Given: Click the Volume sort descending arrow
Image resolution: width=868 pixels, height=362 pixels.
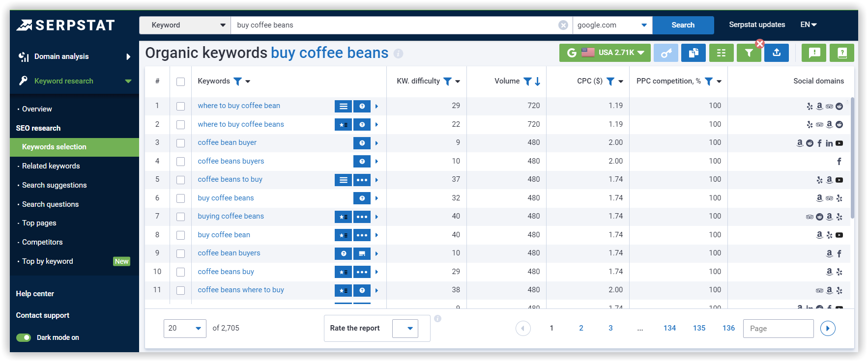Looking at the screenshot, I should point(538,81).
